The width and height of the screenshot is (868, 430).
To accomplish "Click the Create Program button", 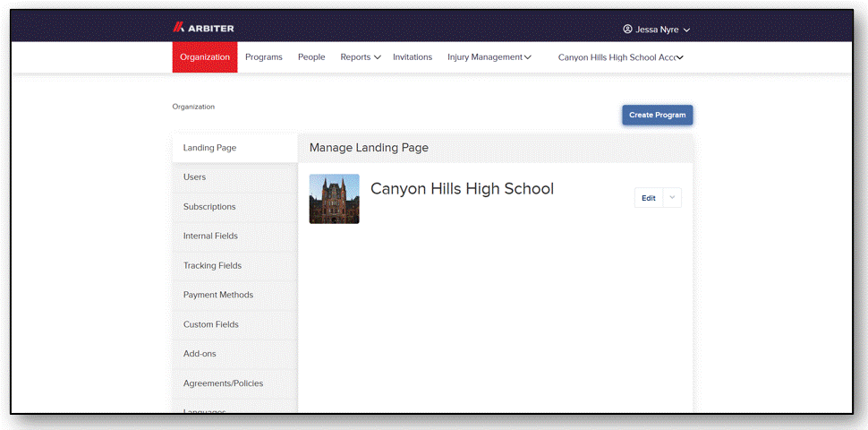I will 657,116.
